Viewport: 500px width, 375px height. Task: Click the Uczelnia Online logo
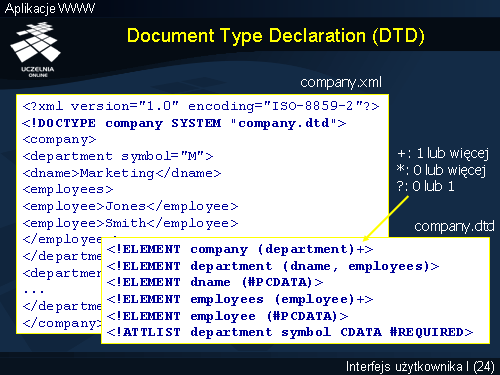pyautogui.click(x=35, y=49)
